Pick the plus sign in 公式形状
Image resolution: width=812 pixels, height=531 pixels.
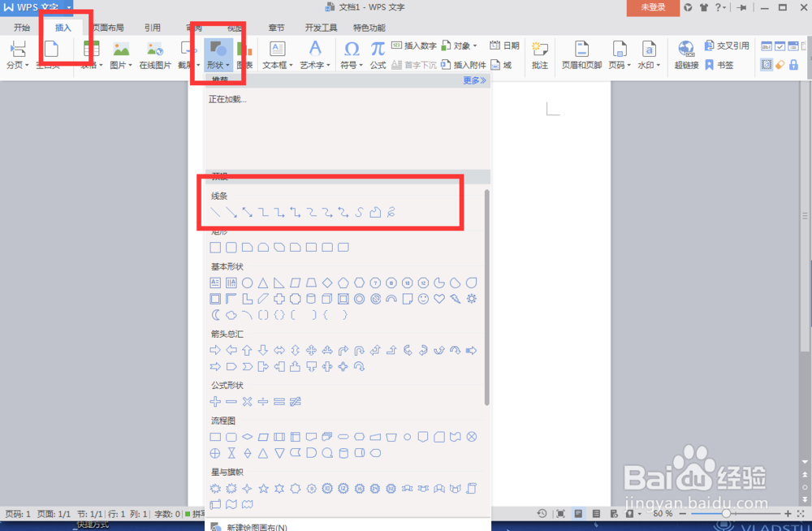pyautogui.click(x=215, y=401)
